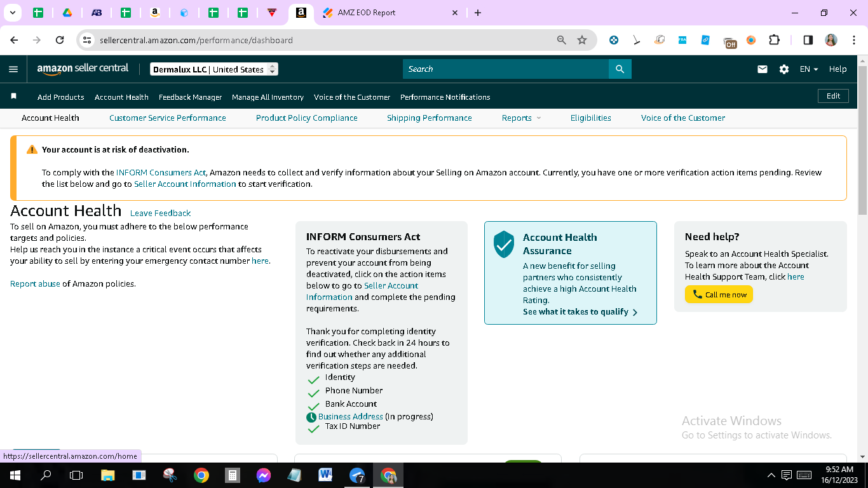
Task: Open the Product Policy Compliance tab
Action: 307,118
